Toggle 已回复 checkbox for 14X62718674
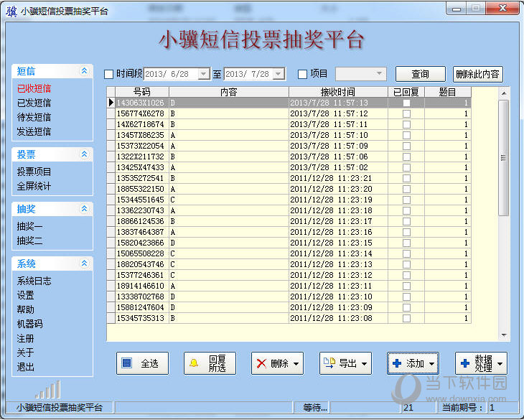The height and width of the screenshot is (420, 524). 406,124
